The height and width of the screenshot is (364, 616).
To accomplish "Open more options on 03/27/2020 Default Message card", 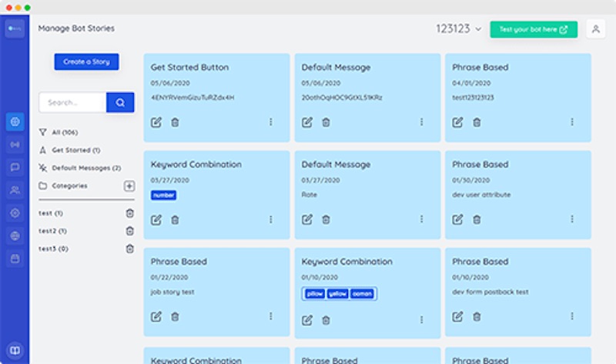I will (x=421, y=219).
